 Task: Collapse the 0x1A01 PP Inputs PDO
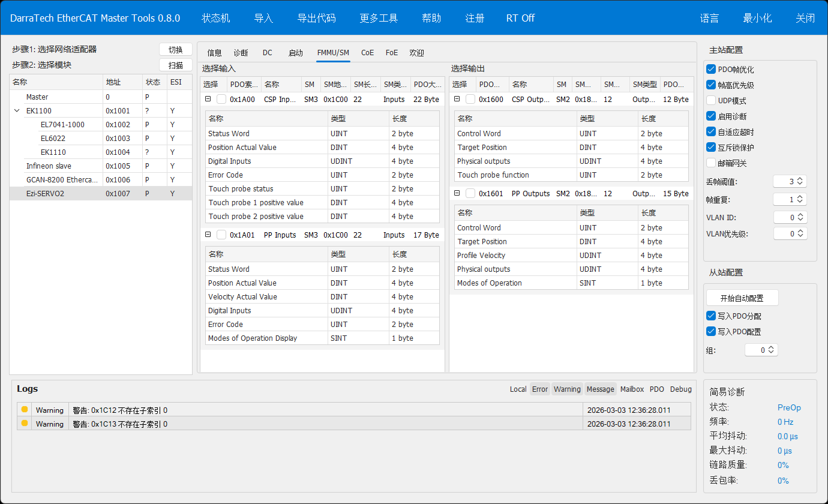(x=208, y=235)
